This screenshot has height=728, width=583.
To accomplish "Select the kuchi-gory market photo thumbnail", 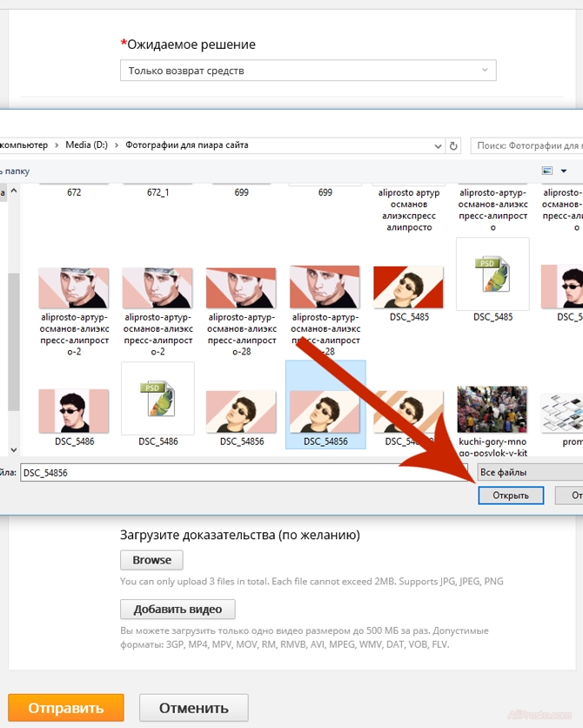I will pos(492,411).
